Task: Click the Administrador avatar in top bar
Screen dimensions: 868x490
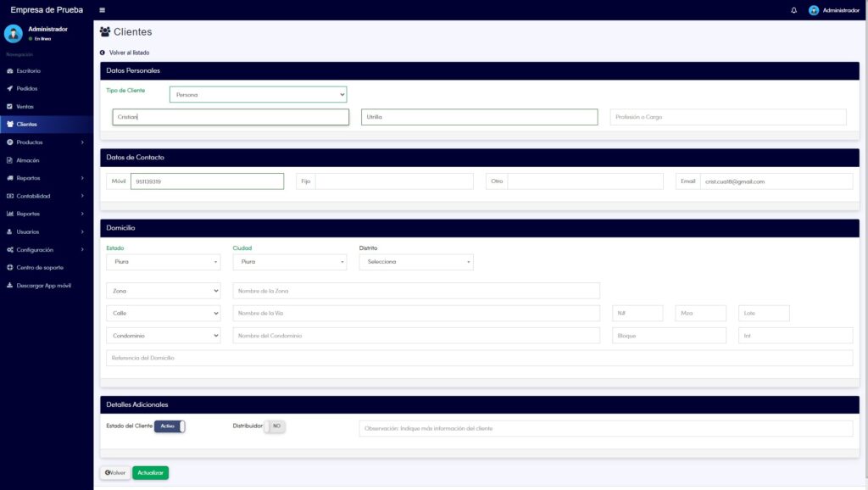Action: point(813,10)
